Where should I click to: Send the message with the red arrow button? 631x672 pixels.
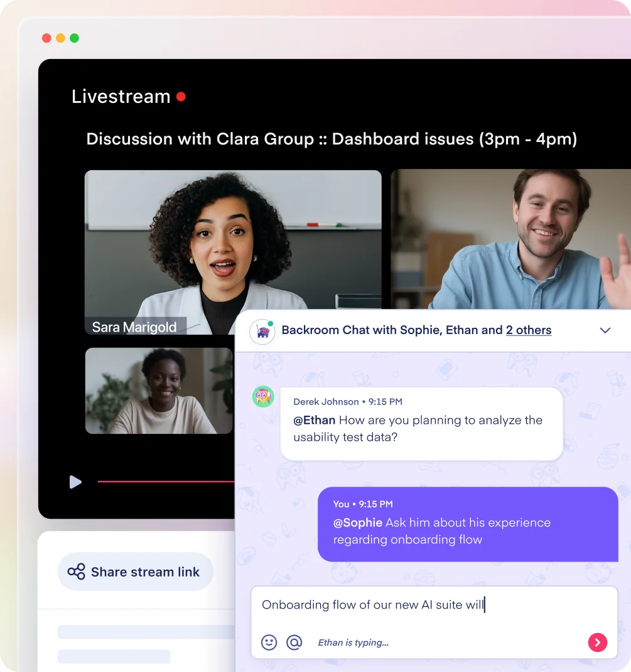pyautogui.click(x=598, y=642)
